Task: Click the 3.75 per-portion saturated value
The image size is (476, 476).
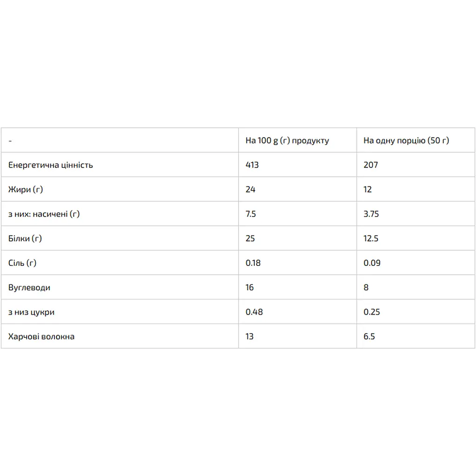Action: pos(371,214)
